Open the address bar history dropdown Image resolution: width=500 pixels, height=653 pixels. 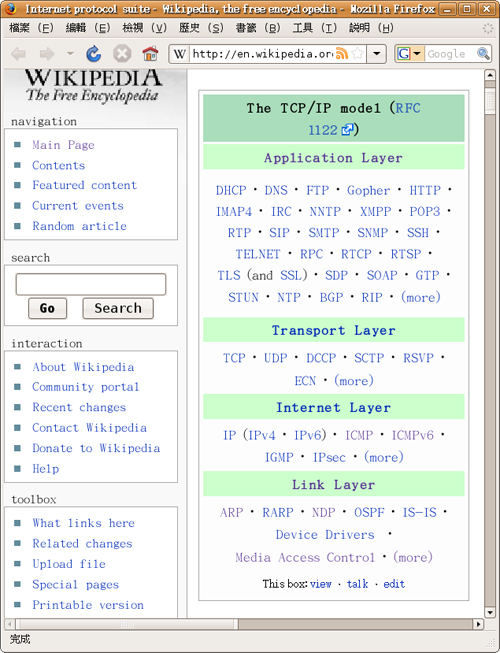point(377,54)
